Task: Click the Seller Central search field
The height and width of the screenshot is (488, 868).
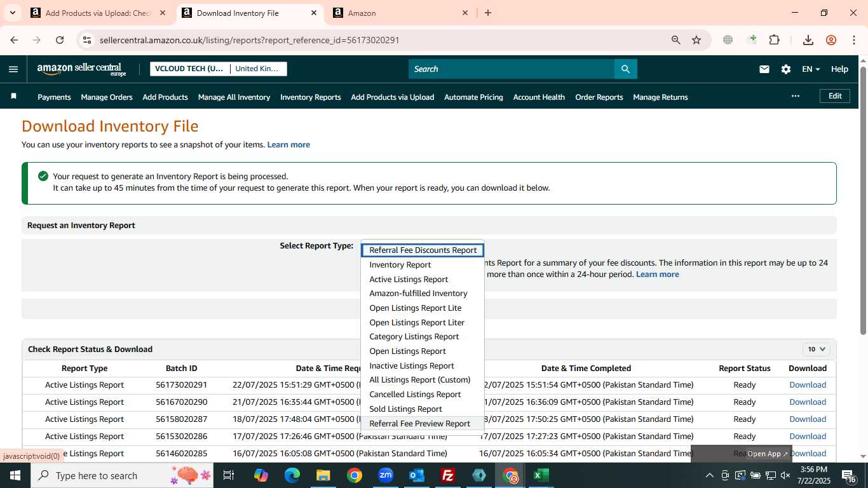Action: pos(512,69)
